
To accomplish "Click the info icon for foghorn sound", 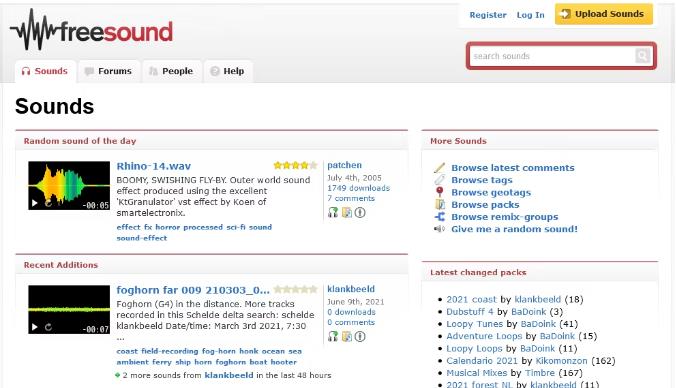I will click(x=360, y=336).
